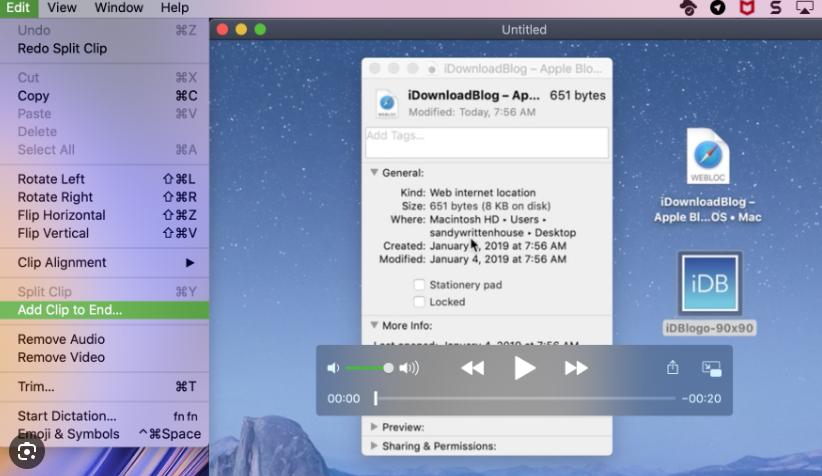Click the playhead marker at 00:00
The width and height of the screenshot is (822, 476).
[x=375, y=398]
